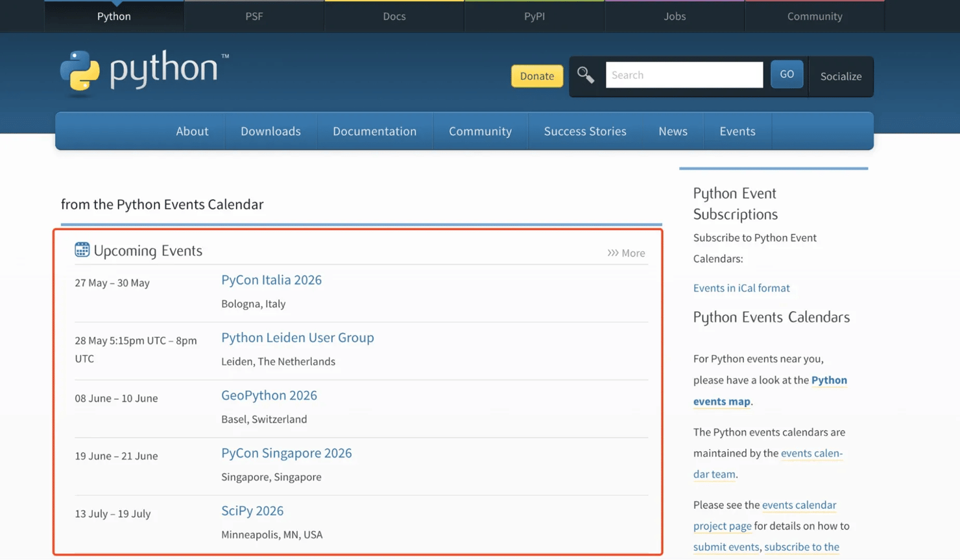Open the GeoPython 2026 event link
Screen dimensions: 960x560
269,395
